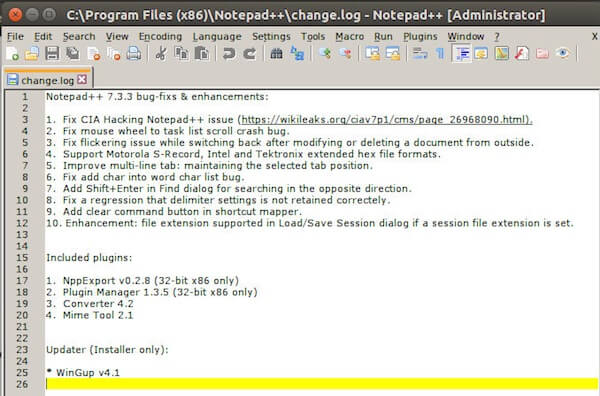Toggle synchronized vertical scrolling icon
The width and height of the screenshot is (600, 396).
pyautogui.click(x=372, y=54)
